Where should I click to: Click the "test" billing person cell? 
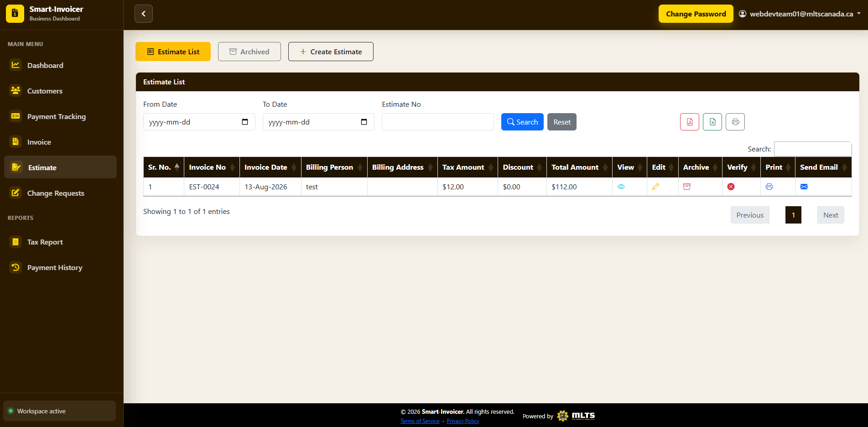334,187
